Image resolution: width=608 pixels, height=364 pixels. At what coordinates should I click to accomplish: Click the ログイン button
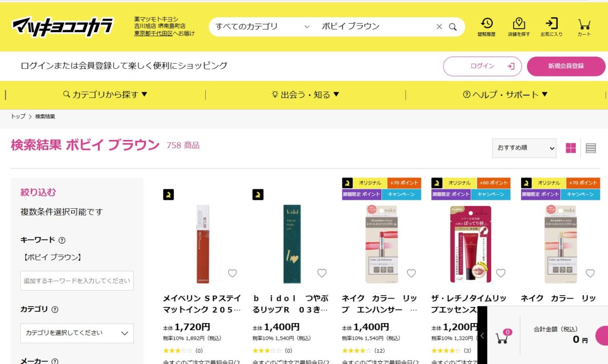coord(483,66)
